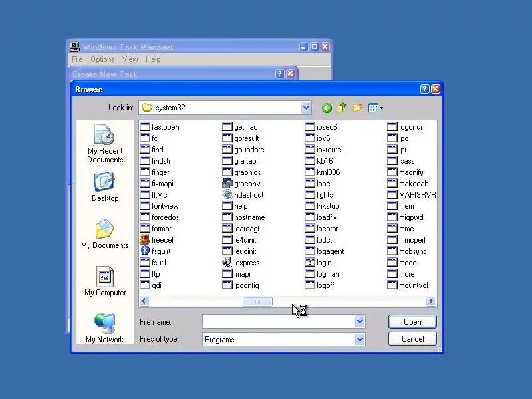This screenshot has height=399, width=532.
Task: Expand the Files of type dropdown
Action: (360, 339)
